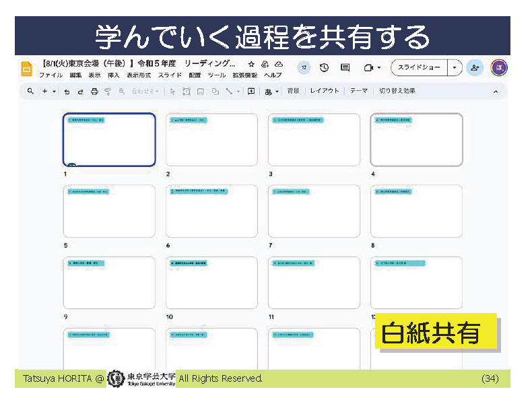Open the ファイル menu
This screenshot has height=404, width=532.
(x=51, y=75)
